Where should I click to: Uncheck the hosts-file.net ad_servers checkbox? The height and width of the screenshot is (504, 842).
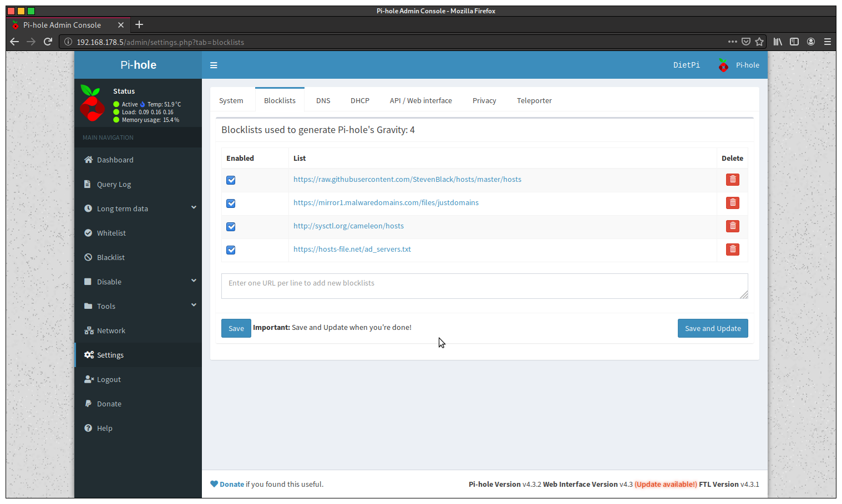[231, 250]
